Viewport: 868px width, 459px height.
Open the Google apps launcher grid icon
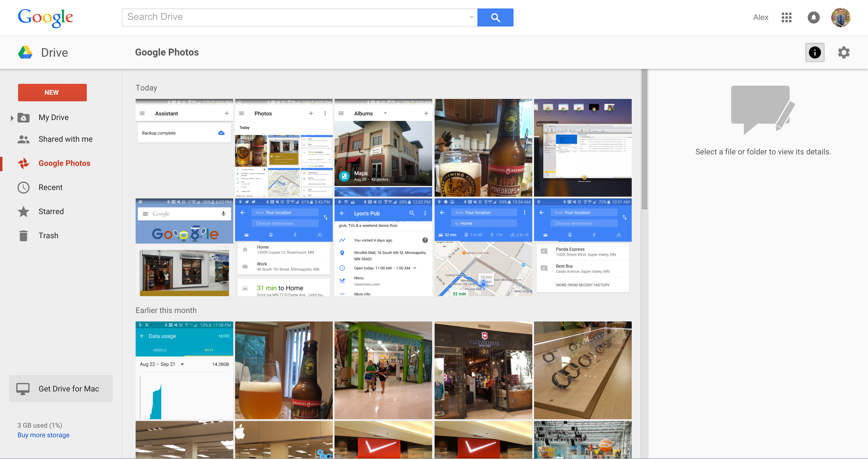pos(786,17)
